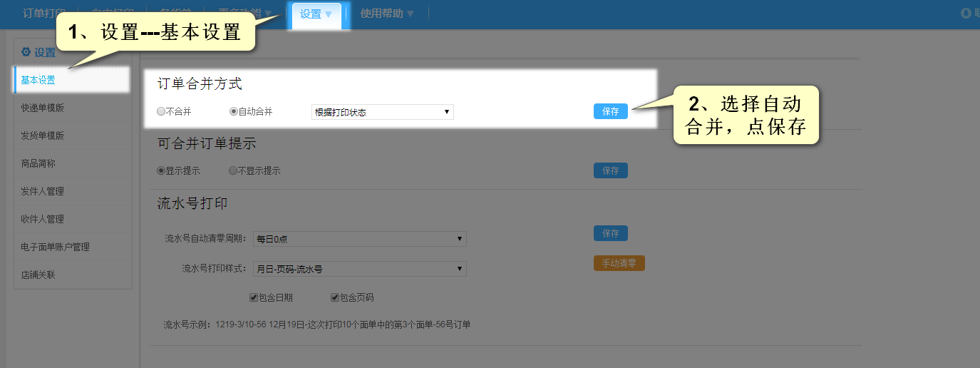This screenshot has width=980, height=368.
Task: Choose the 自动合并 radio button
Action: tap(234, 112)
